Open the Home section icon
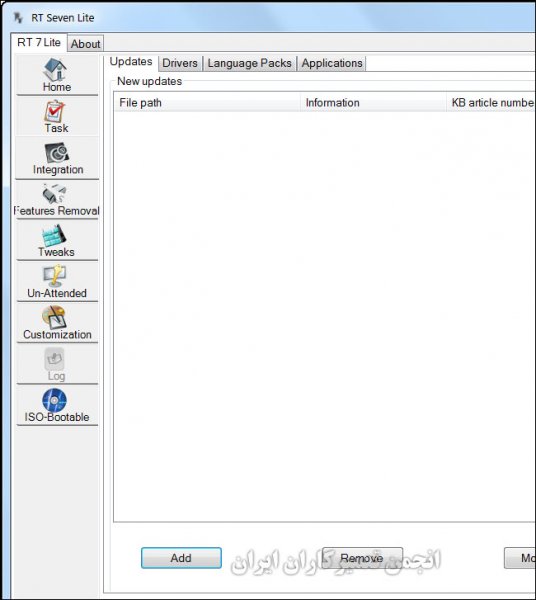Screen dimensions: 536x600 point(56,70)
